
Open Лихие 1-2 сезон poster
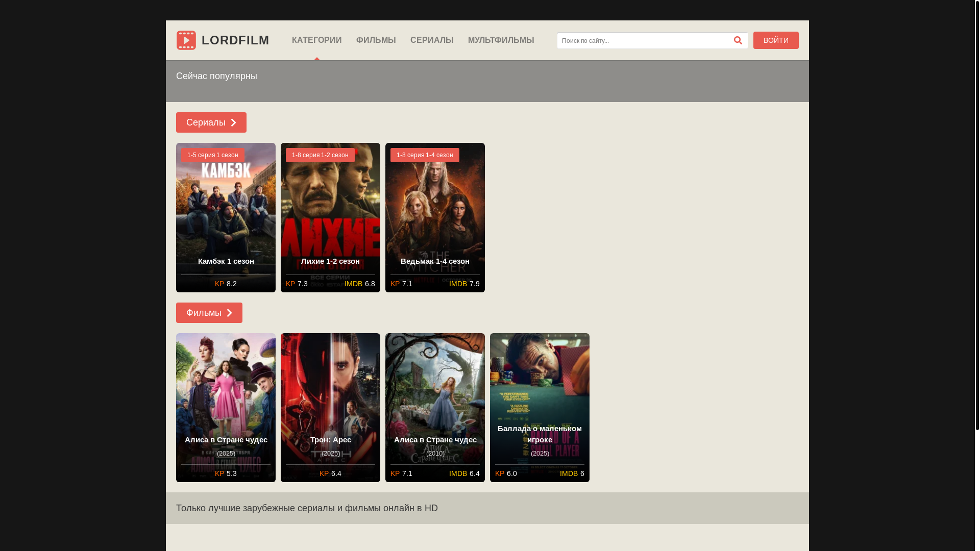(330, 217)
